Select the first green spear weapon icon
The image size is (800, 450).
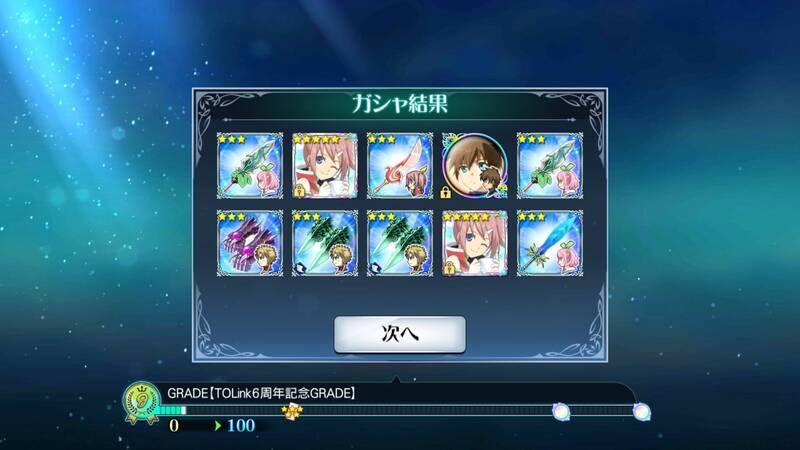[x=249, y=166]
